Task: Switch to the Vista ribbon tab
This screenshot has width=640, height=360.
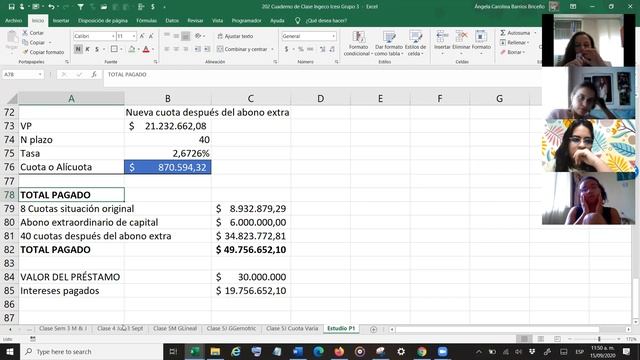Action: click(217, 20)
